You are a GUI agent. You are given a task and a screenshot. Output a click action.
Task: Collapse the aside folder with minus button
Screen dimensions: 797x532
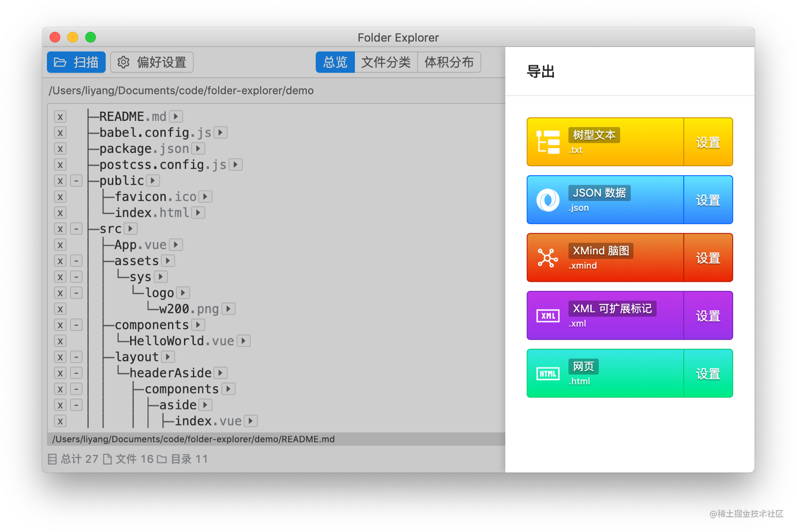pyautogui.click(x=76, y=405)
